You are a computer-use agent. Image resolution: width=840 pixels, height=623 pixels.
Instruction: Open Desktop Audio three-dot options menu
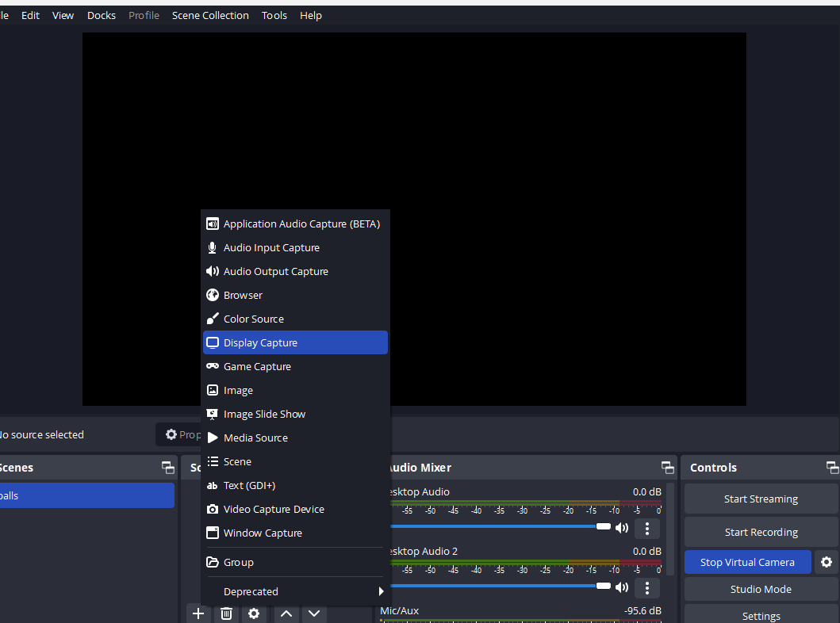coord(647,529)
